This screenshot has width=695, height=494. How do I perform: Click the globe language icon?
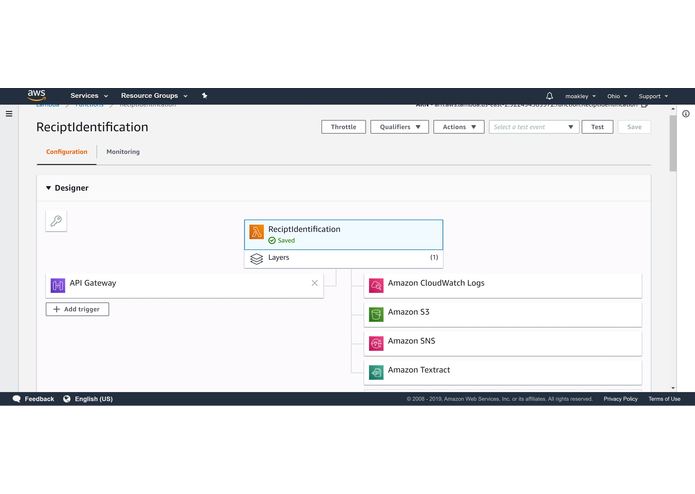66,399
